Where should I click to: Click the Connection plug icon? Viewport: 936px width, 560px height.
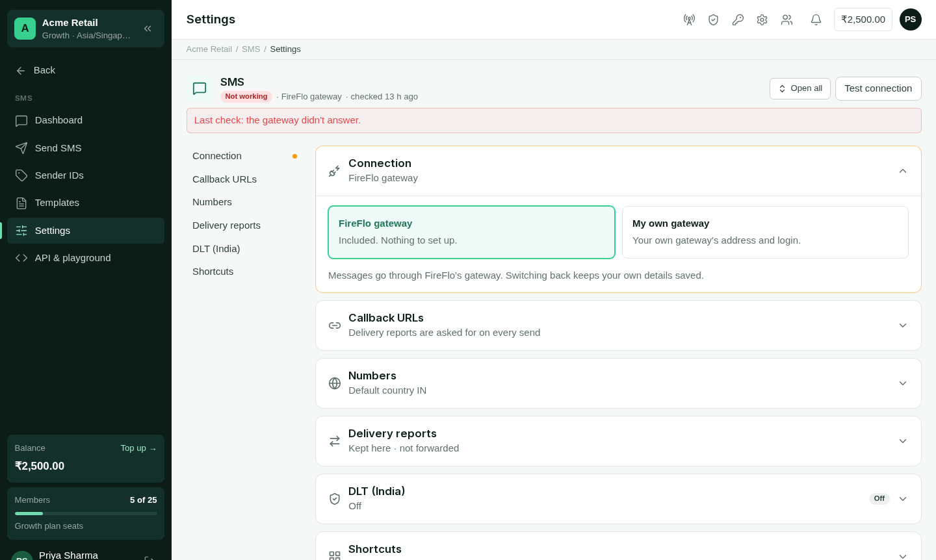click(x=335, y=171)
